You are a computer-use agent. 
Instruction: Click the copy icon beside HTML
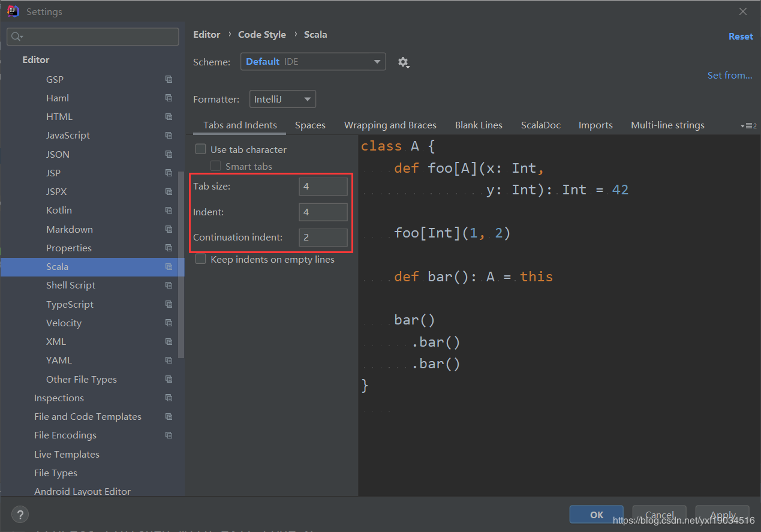coord(169,116)
